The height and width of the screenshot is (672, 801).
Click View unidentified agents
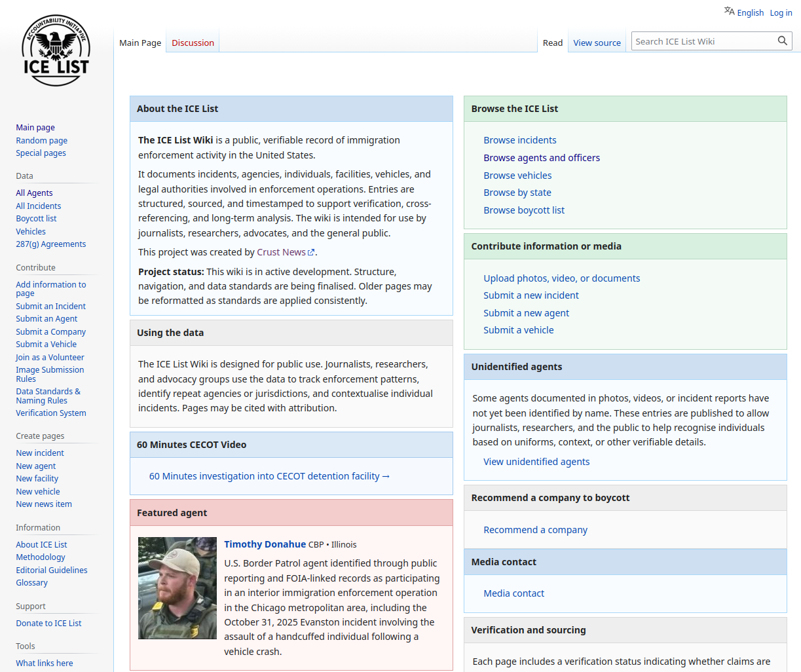point(536,462)
